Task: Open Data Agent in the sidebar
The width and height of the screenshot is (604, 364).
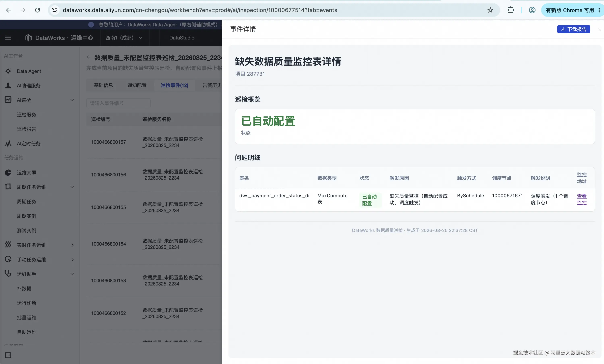Action: point(29,71)
